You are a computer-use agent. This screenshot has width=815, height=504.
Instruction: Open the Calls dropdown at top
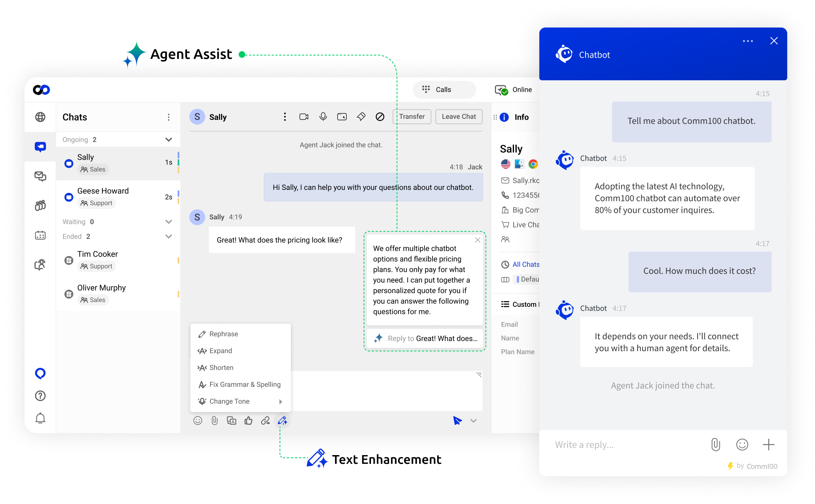(444, 90)
